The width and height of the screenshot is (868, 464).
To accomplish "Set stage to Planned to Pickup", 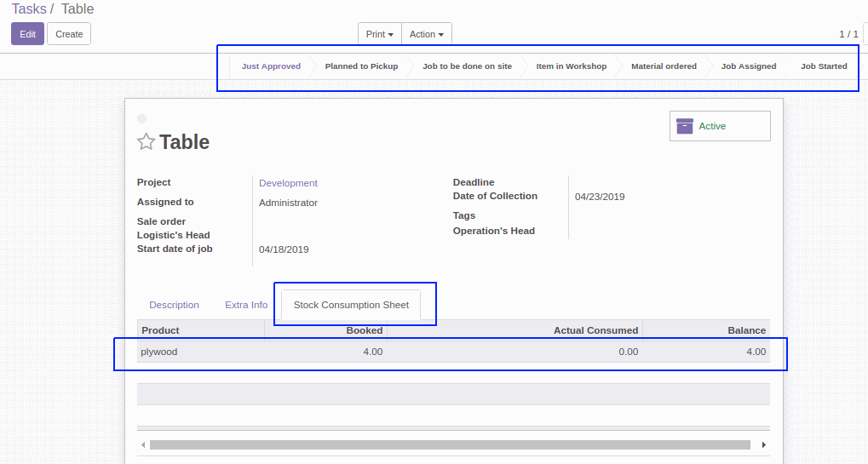I will (361, 66).
